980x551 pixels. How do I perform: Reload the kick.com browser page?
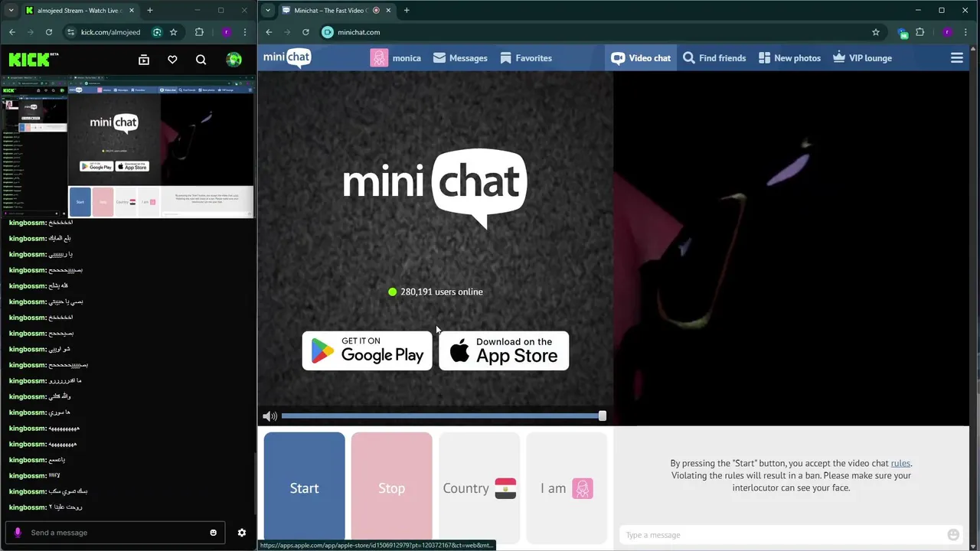click(x=49, y=32)
